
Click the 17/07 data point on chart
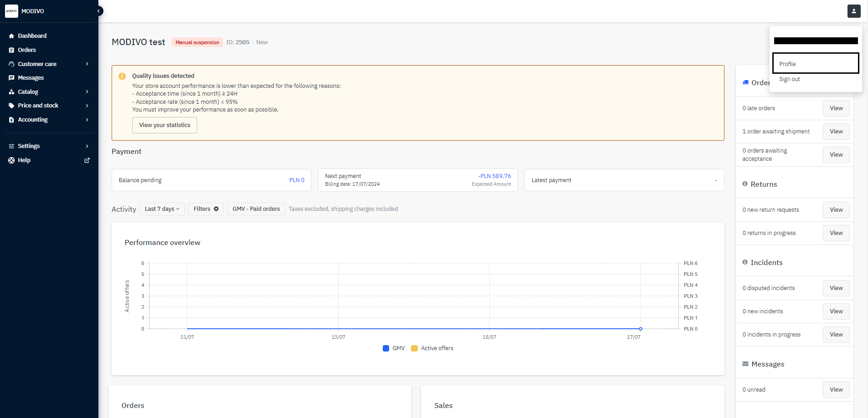[641, 329]
